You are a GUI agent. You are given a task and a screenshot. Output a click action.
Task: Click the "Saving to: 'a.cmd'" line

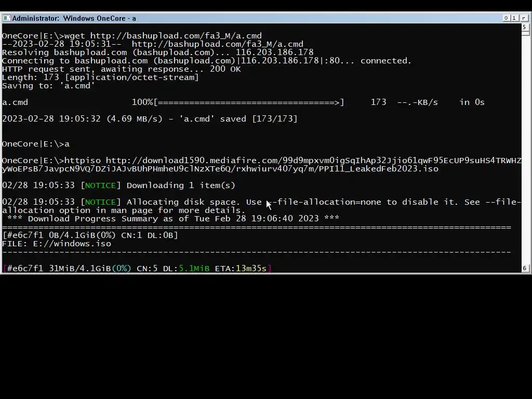coord(48,86)
